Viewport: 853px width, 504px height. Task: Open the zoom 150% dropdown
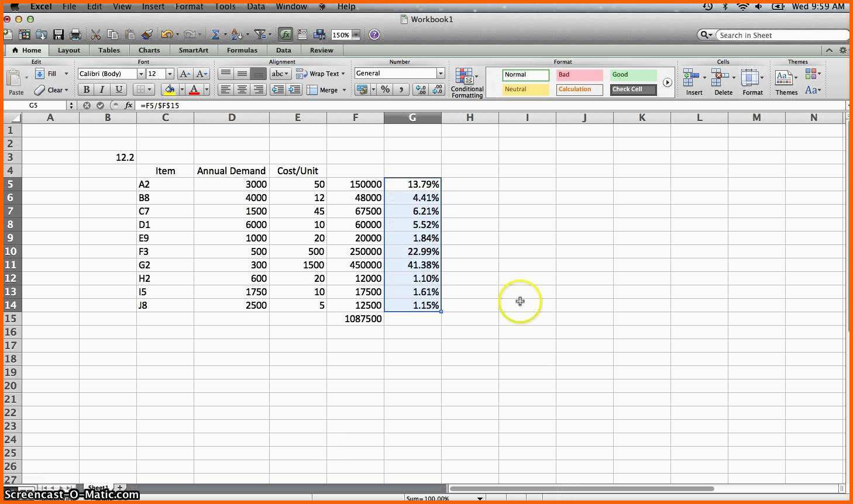click(356, 34)
